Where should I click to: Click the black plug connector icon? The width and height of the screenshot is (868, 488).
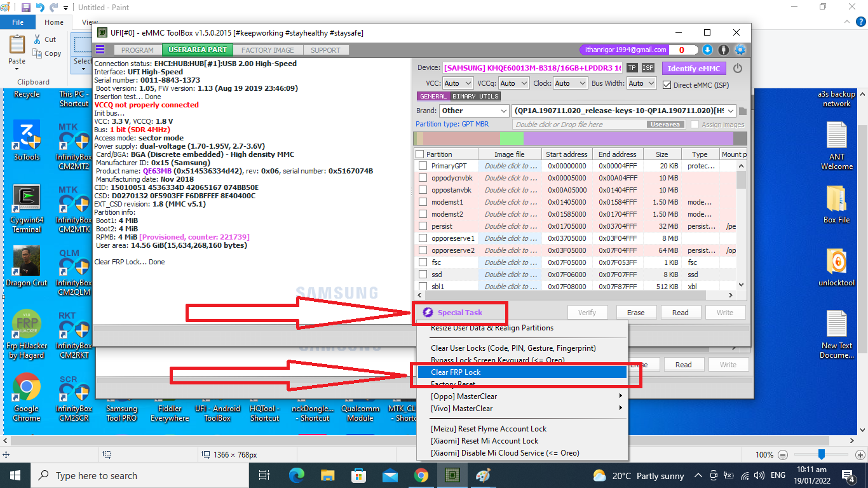click(723, 50)
